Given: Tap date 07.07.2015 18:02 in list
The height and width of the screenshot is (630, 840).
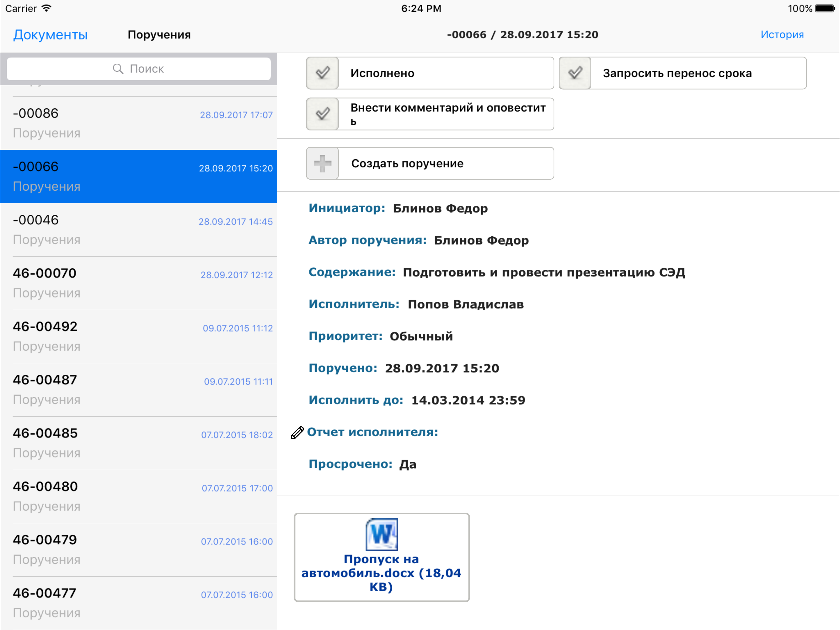Looking at the screenshot, I should 237,435.
